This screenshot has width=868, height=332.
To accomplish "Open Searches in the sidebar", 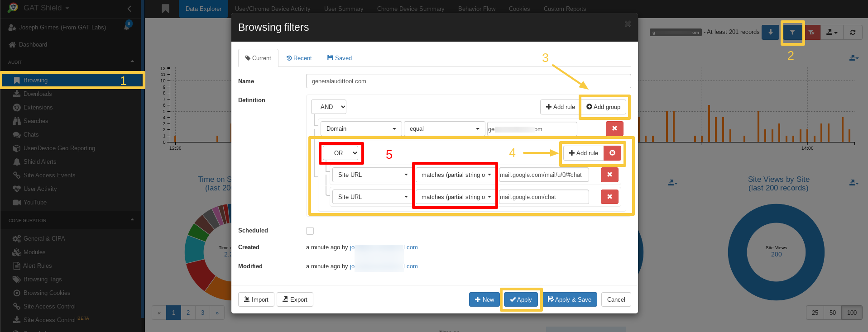I will [x=36, y=121].
